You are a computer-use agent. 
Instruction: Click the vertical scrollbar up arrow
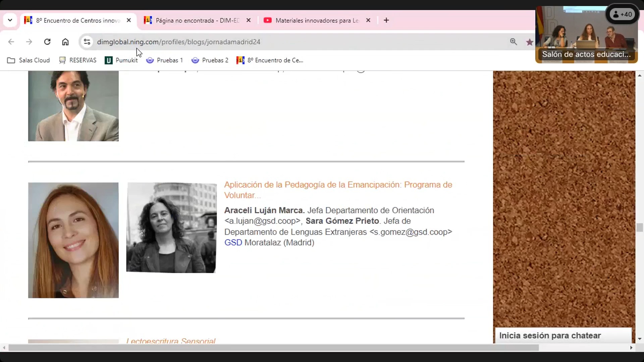click(x=640, y=75)
